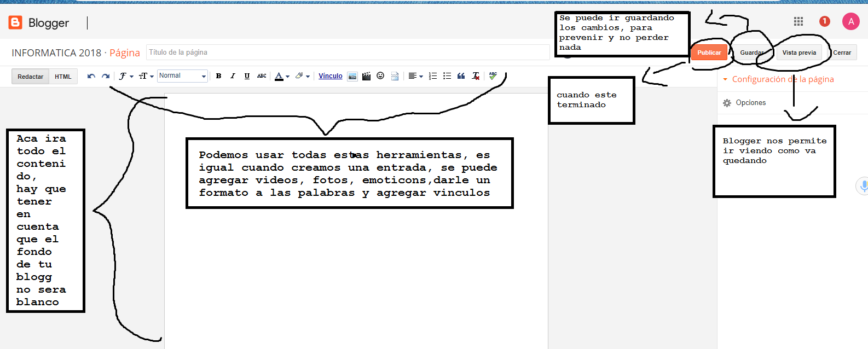This screenshot has height=349, width=868.
Task: Insert an image into the page
Action: click(x=352, y=76)
